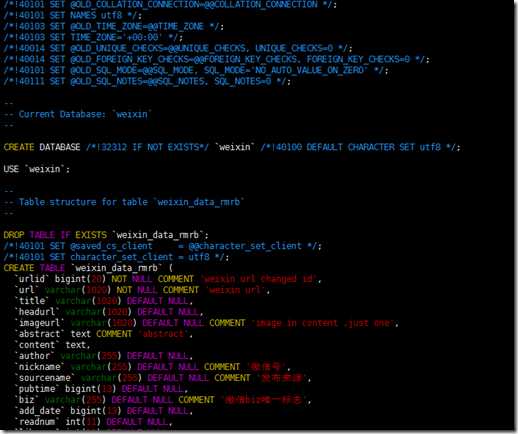Screen dimensions: 518x434
Task: Click the OLD_UNIQUE_CHECKS SET line
Action: coord(178,48)
